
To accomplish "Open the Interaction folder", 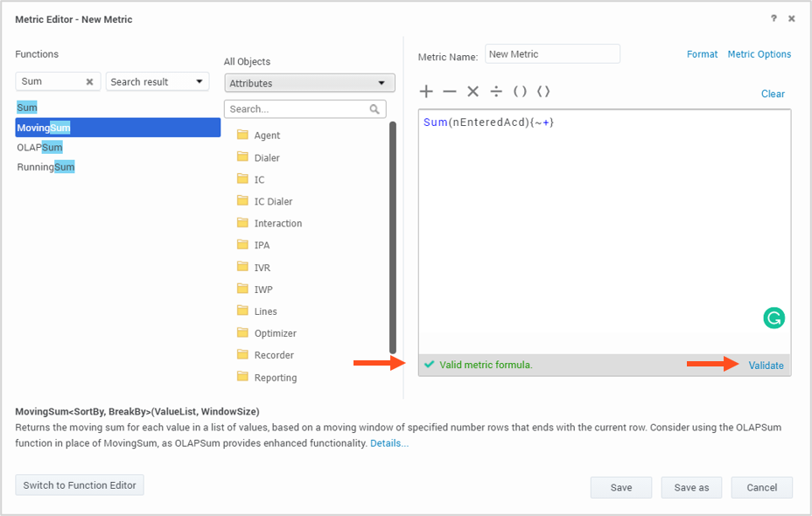I will pyautogui.click(x=277, y=224).
